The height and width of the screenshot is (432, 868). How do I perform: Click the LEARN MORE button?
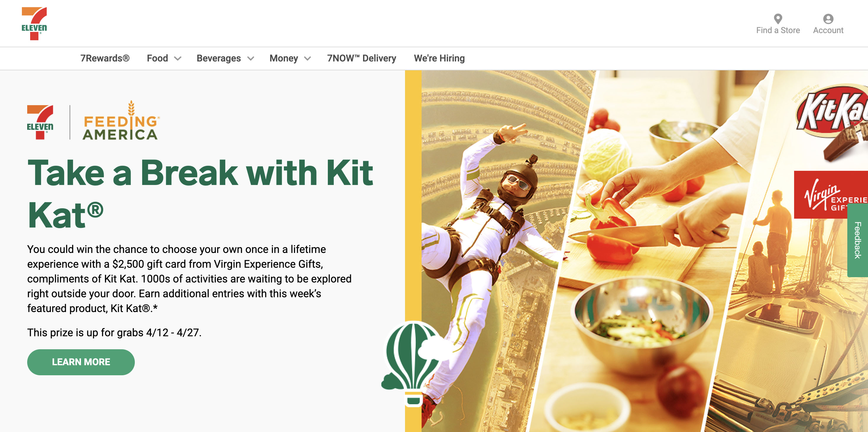[81, 362]
